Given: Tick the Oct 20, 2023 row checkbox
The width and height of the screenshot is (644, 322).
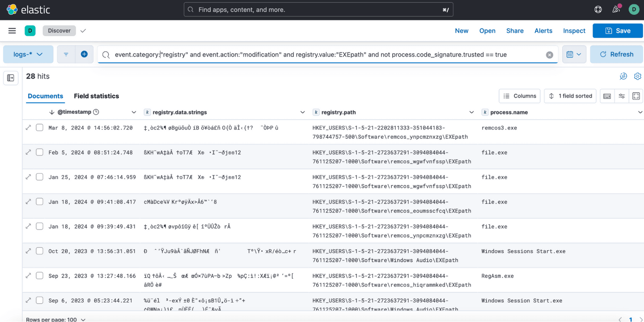Looking at the screenshot, I should 39,251.
